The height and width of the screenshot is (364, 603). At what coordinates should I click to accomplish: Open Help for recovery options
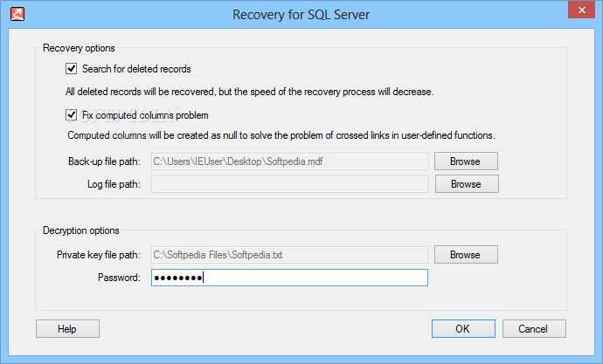pyautogui.click(x=67, y=329)
